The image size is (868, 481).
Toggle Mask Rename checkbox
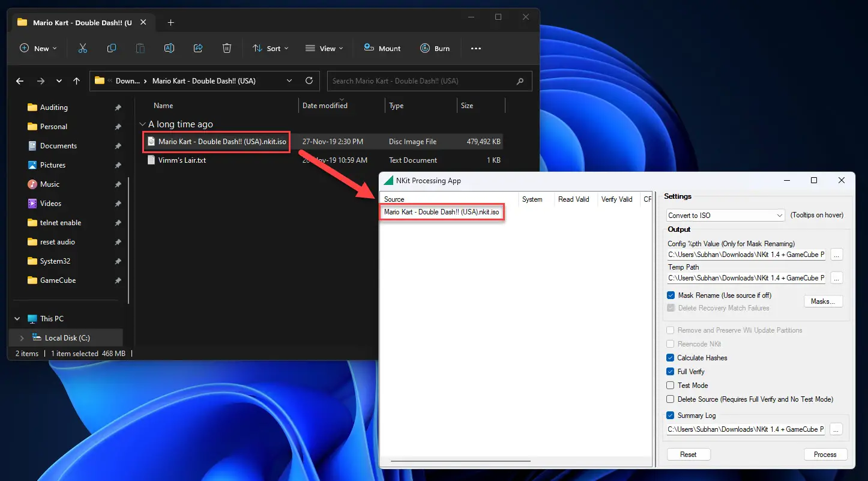pos(671,295)
